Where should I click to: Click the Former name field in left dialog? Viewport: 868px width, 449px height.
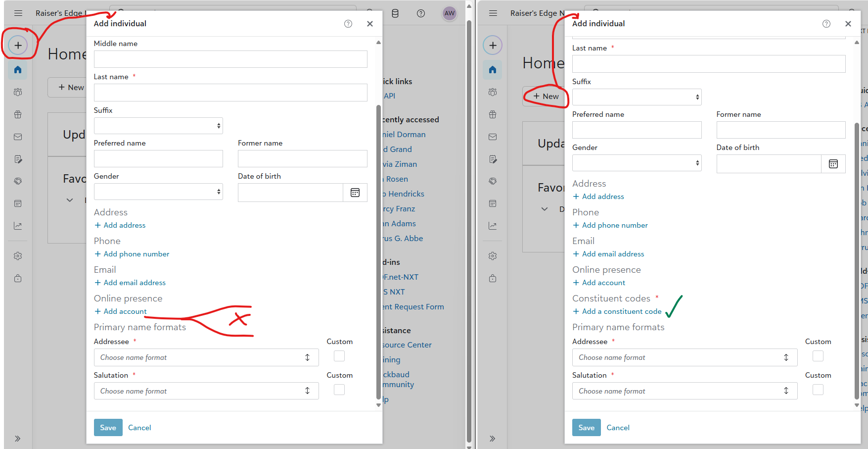(303, 159)
